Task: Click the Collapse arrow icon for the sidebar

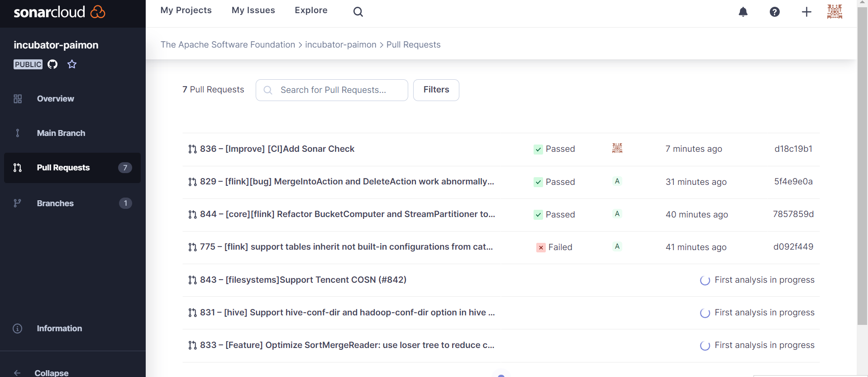Action: pyautogui.click(x=17, y=373)
